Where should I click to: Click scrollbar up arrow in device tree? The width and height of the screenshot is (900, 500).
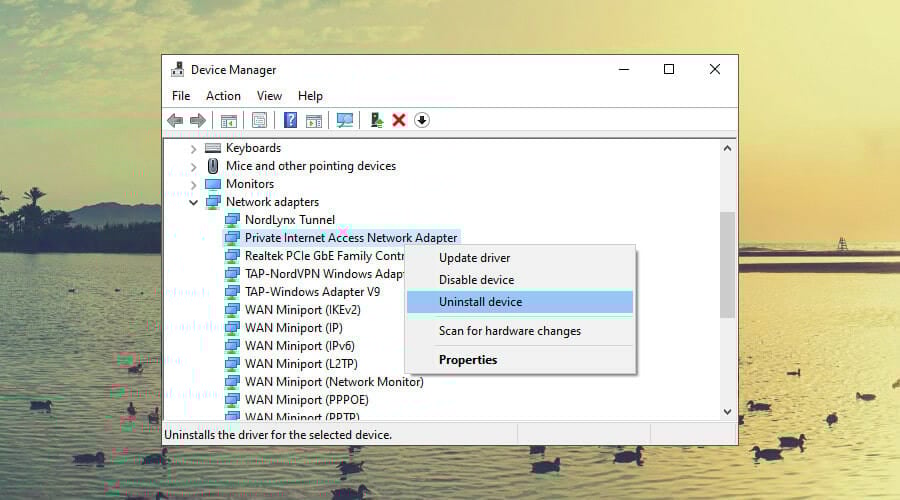coord(727,148)
